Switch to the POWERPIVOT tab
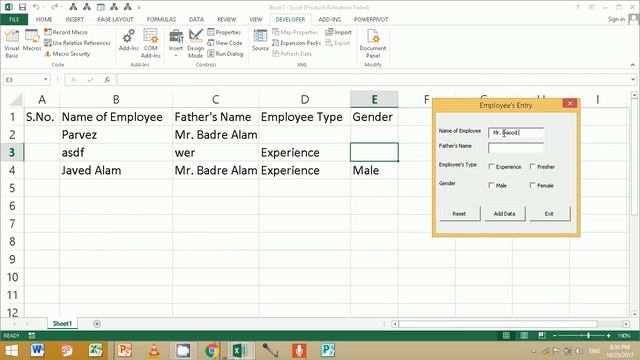Screen dimensions: 640x360 pos(371,19)
